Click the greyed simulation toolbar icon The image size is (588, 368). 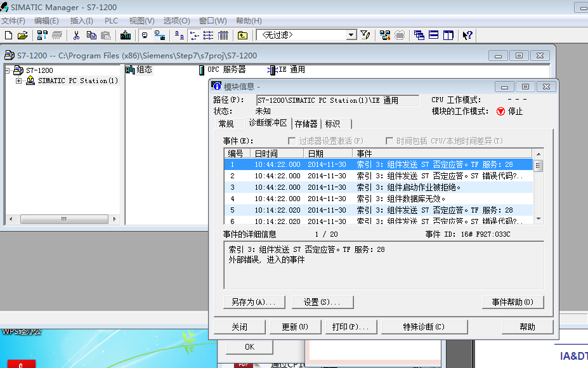400,36
